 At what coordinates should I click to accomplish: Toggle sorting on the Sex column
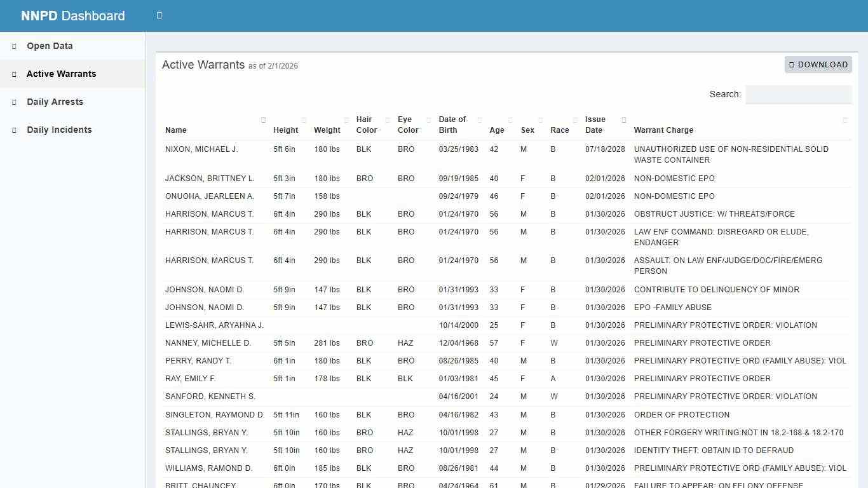click(x=539, y=119)
